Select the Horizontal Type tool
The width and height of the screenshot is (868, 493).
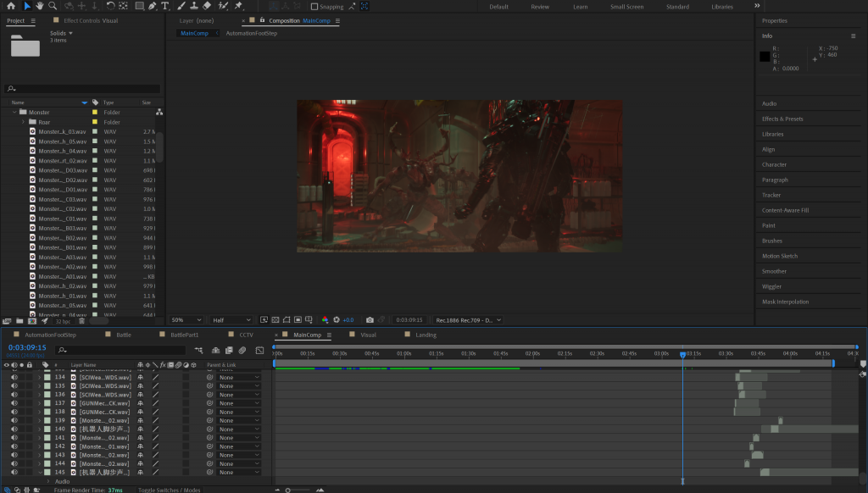pos(164,6)
